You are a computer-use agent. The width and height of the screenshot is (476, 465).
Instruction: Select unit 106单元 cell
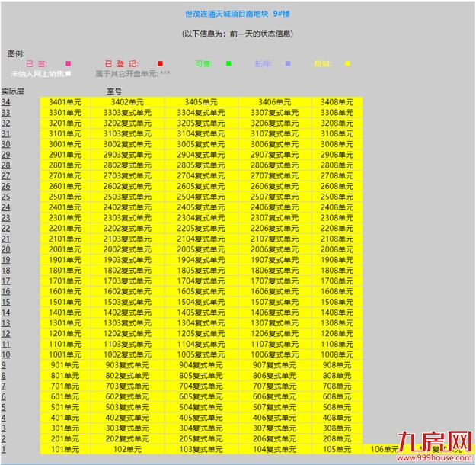(385, 449)
